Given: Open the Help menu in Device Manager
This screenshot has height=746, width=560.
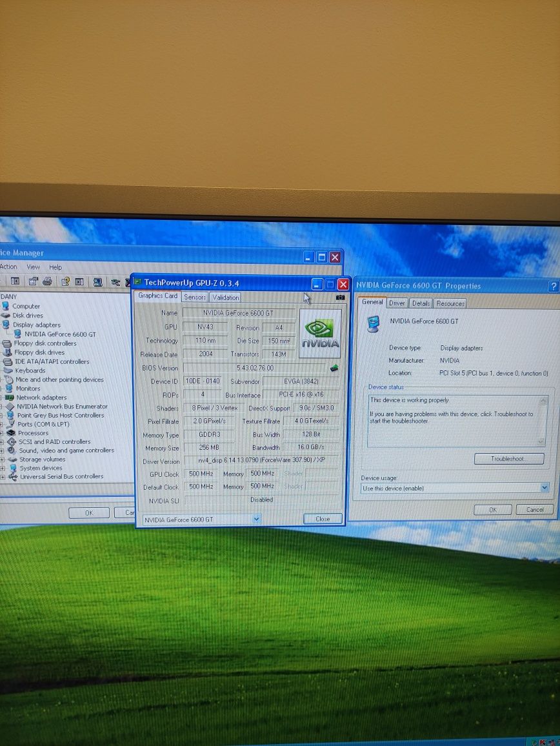Looking at the screenshot, I should pos(55,267).
